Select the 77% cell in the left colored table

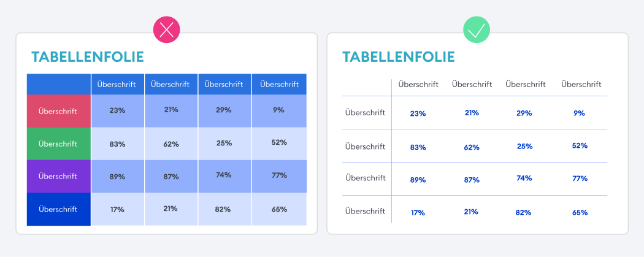click(x=279, y=175)
